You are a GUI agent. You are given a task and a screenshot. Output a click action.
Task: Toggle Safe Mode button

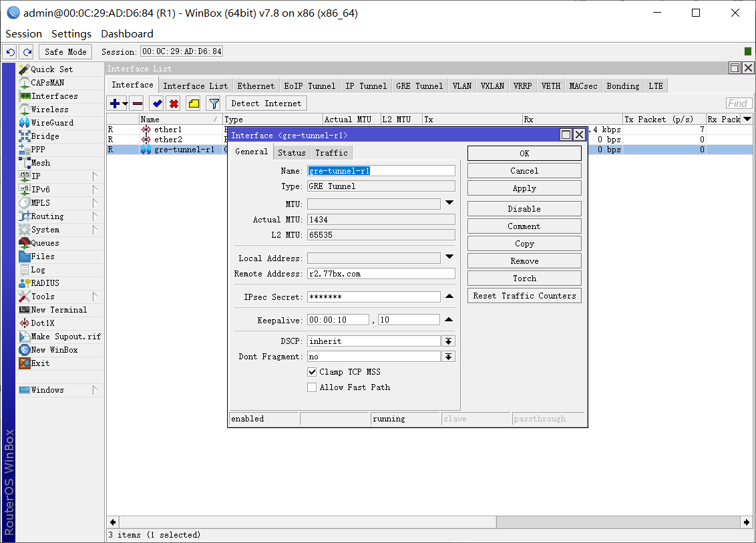pos(65,51)
